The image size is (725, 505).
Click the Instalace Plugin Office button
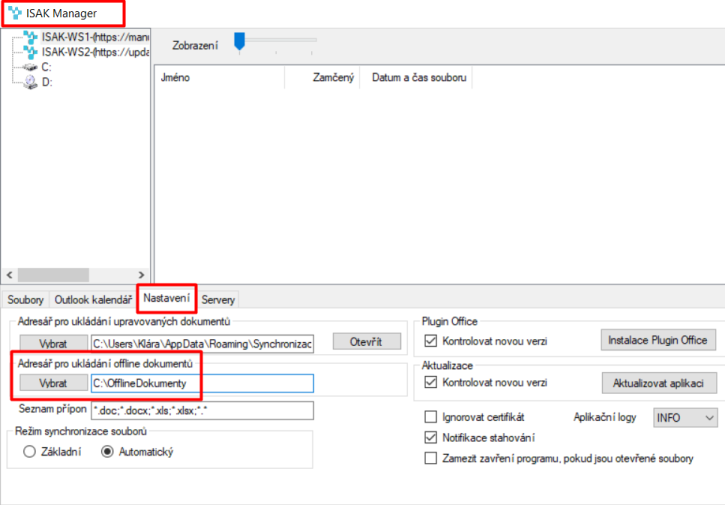tap(658, 340)
